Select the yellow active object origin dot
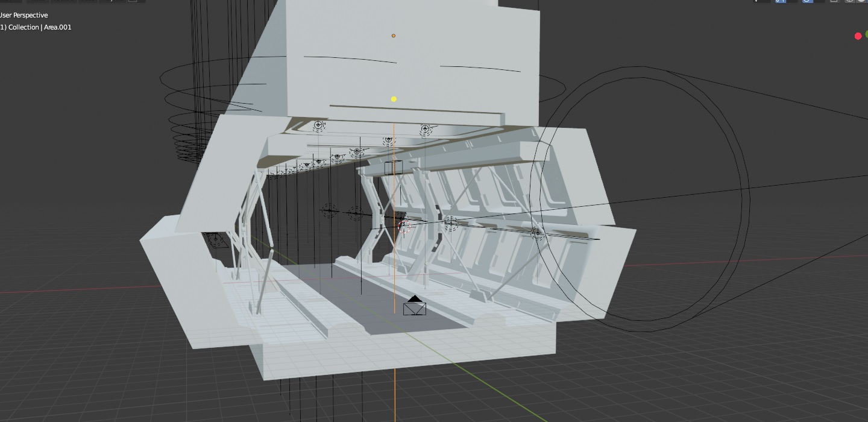Image resolution: width=868 pixels, height=422 pixels. [x=394, y=99]
